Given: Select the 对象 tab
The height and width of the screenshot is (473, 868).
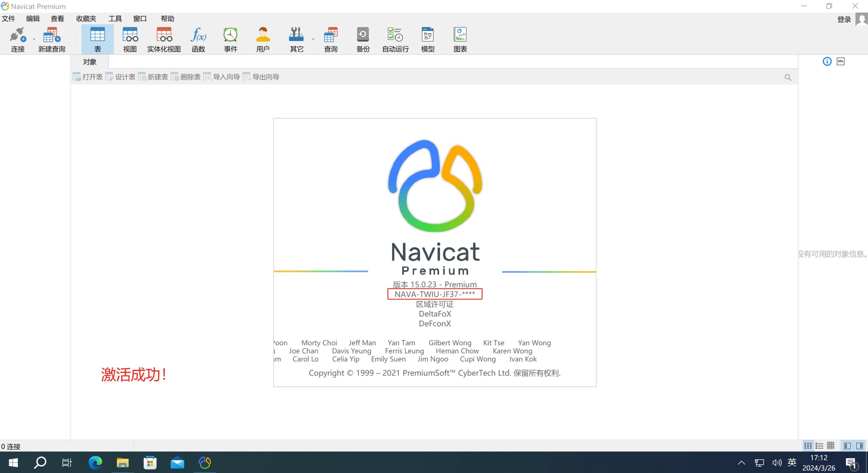Looking at the screenshot, I should 90,62.
